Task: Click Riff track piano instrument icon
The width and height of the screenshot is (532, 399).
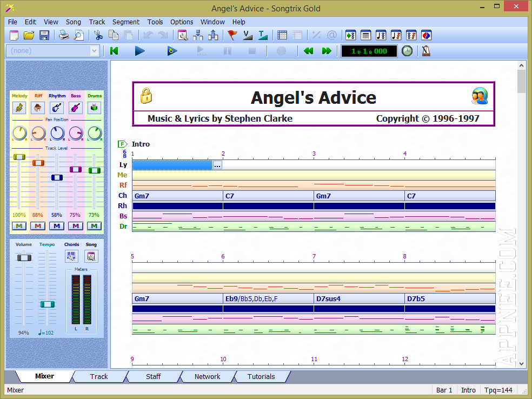Action: click(x=38, y=108)
